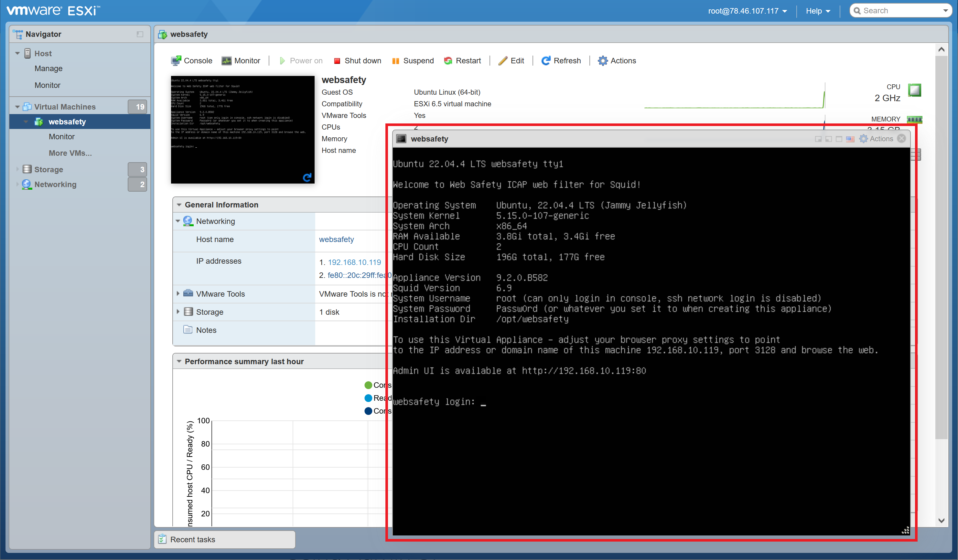
Task: Click console window title icon
Action: click(401, 139)
